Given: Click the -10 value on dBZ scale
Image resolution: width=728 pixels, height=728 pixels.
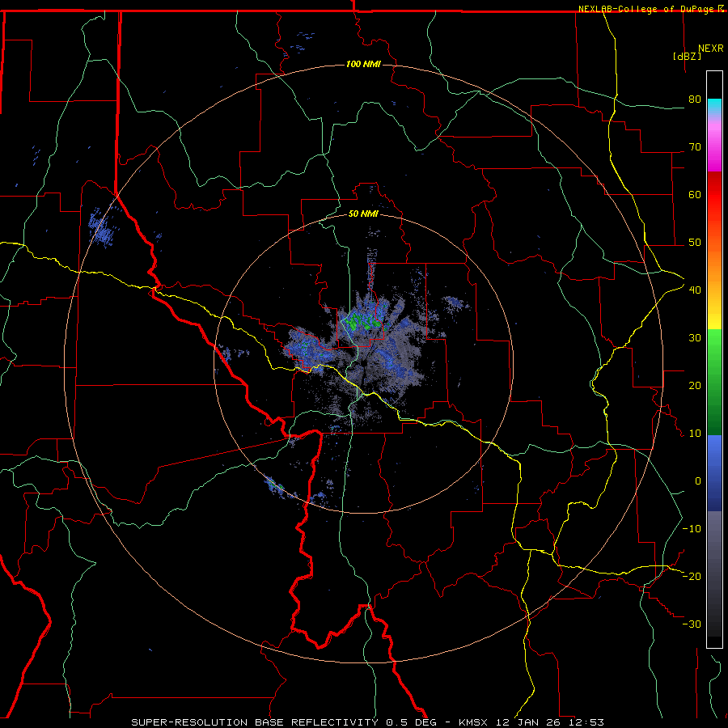Looking at the screenshot, I should (x=692, y=528).
